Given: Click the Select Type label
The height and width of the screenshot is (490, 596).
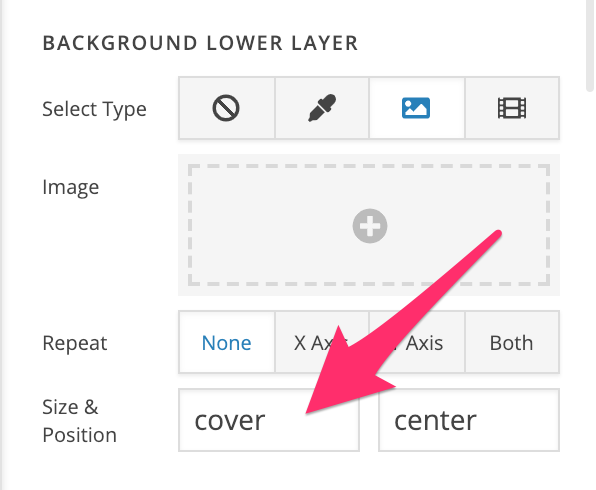Looking at the screenshot, I should click(94, 109).
